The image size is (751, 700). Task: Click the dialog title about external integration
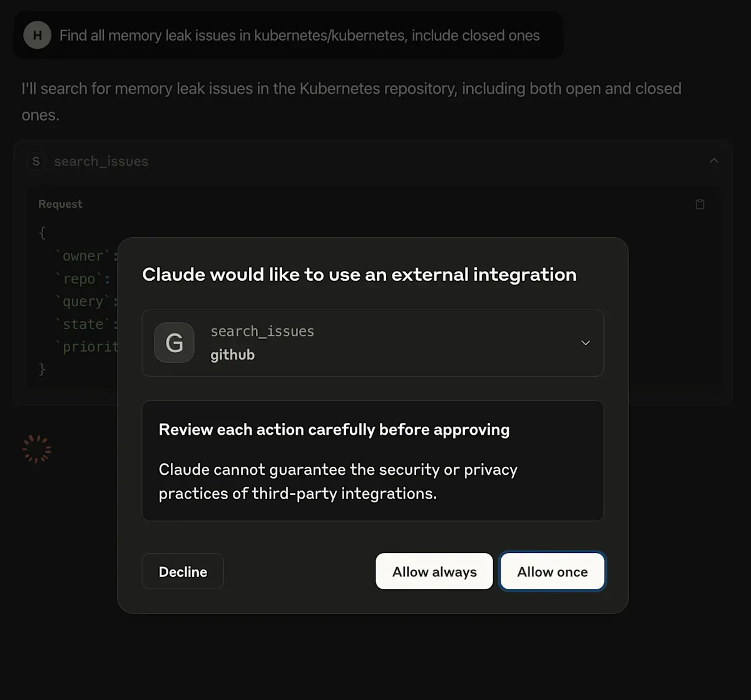pos(359,275)
